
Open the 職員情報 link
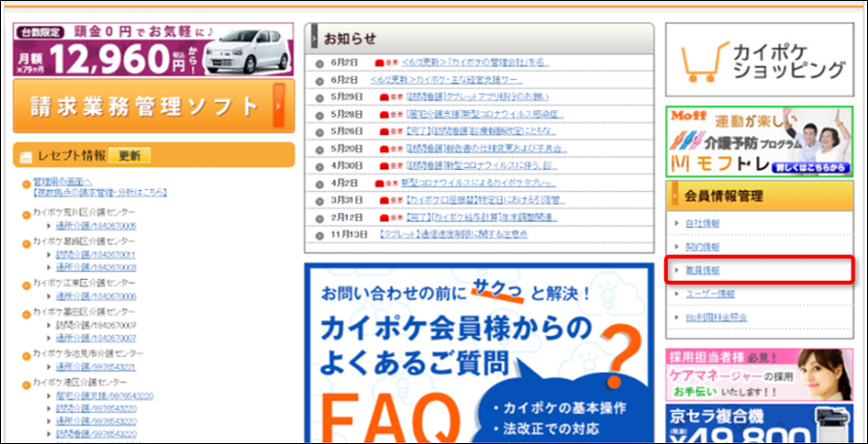pyautogui.click(x=703, y=270)
